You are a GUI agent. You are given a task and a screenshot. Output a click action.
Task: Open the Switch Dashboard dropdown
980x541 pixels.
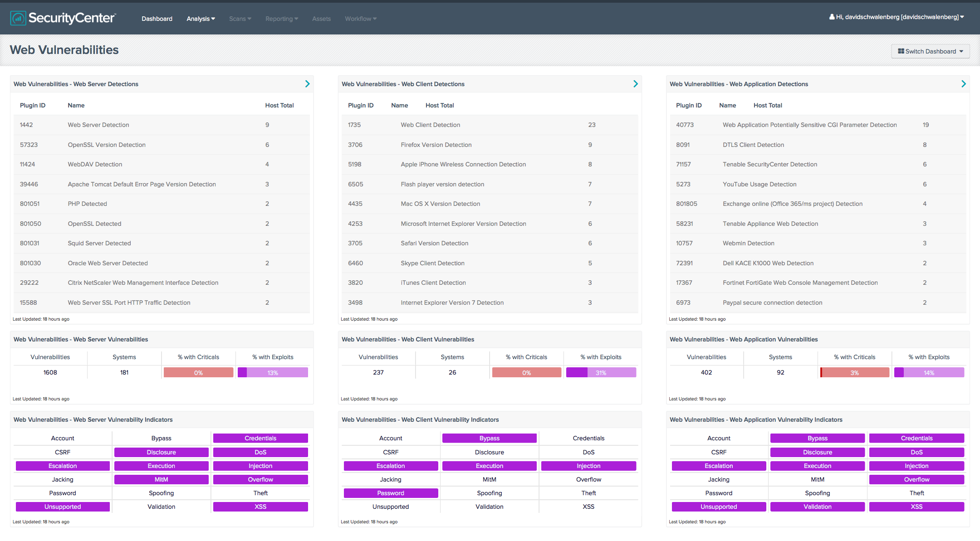point(930,51)
